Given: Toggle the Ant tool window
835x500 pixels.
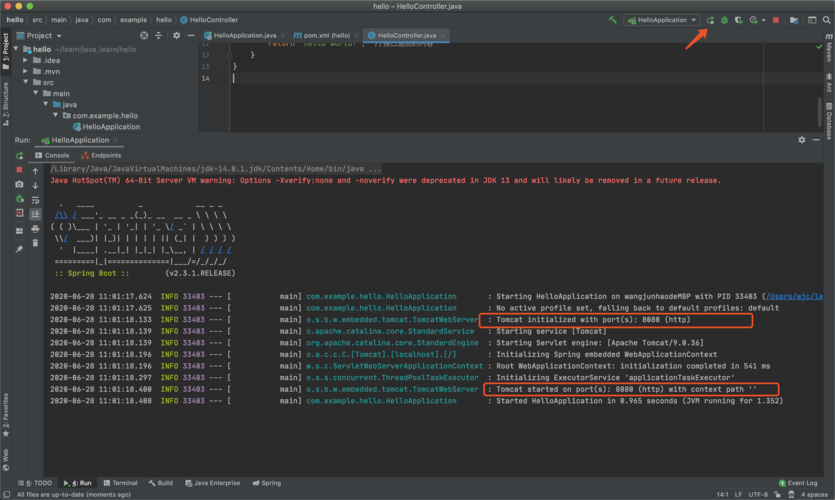Looking at the screenshot, I should point(829,84).
